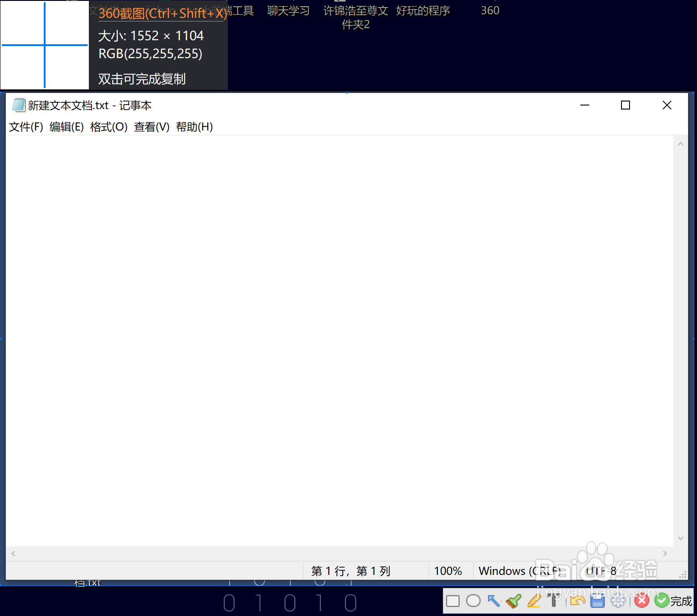Select the arrow annotation tool

tap(494, 601)
